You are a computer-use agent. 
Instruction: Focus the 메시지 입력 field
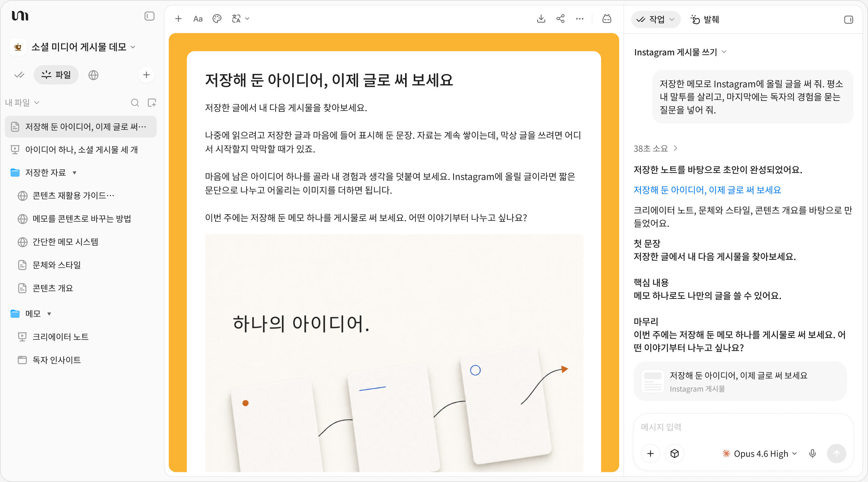(x=743, y=427)
